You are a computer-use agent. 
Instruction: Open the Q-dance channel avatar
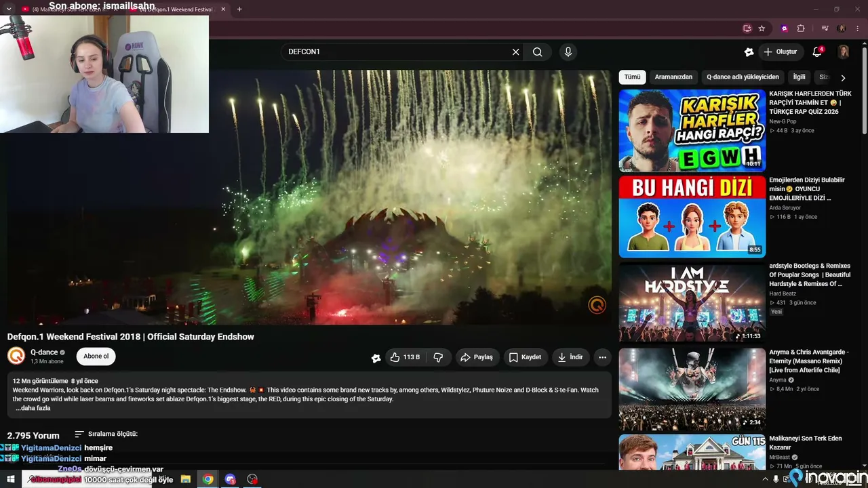click(16, 356)
